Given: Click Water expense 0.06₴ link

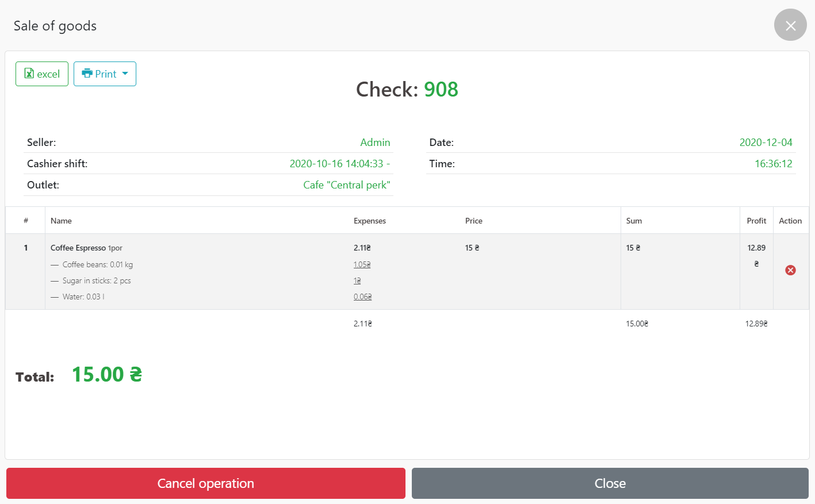Looking at the screenshot, I should (362, 297).
